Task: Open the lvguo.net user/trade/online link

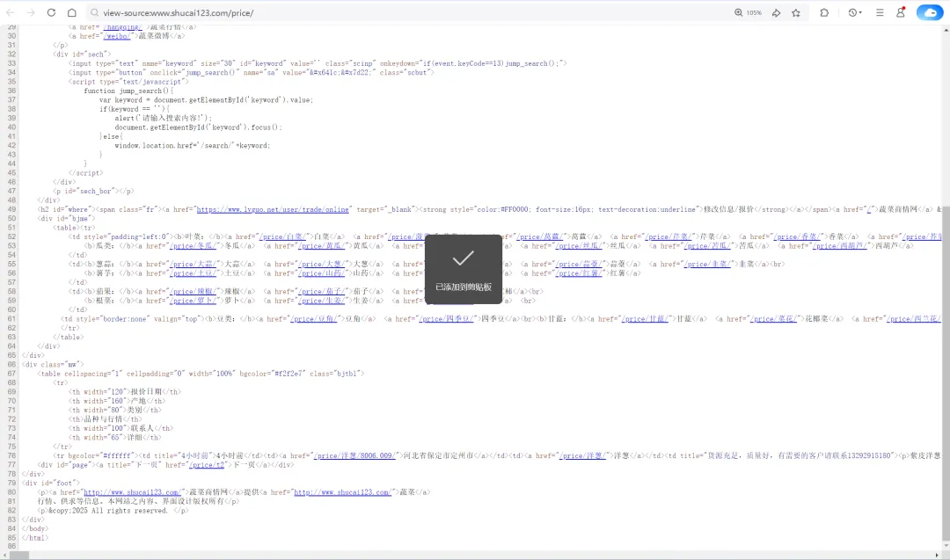Action: pos(274,209)
